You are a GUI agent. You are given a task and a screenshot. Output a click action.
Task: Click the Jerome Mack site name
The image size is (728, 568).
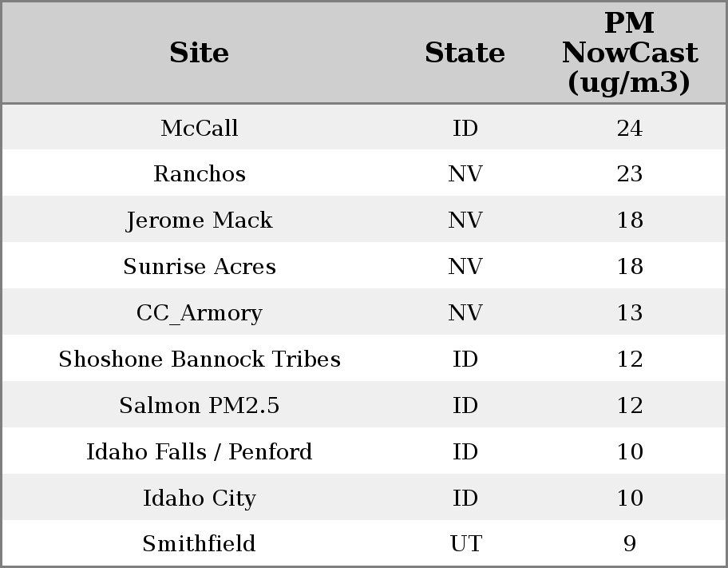click(199, 220)
